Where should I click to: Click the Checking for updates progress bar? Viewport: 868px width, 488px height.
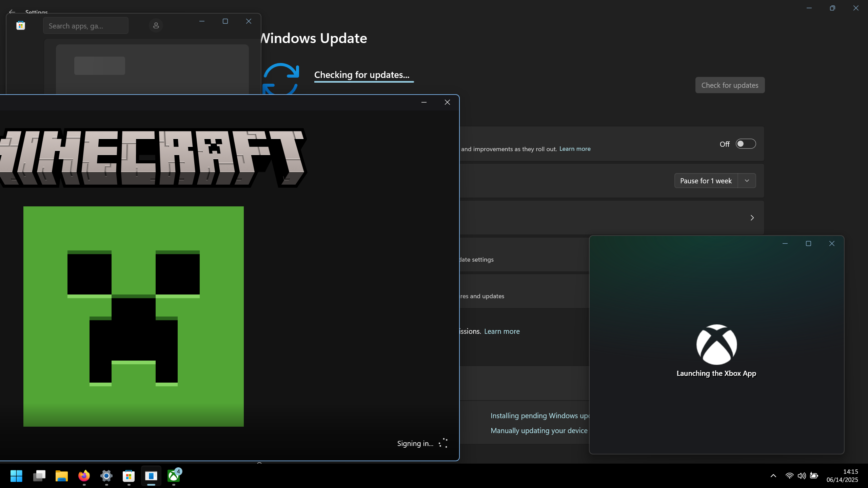(364, 82)
